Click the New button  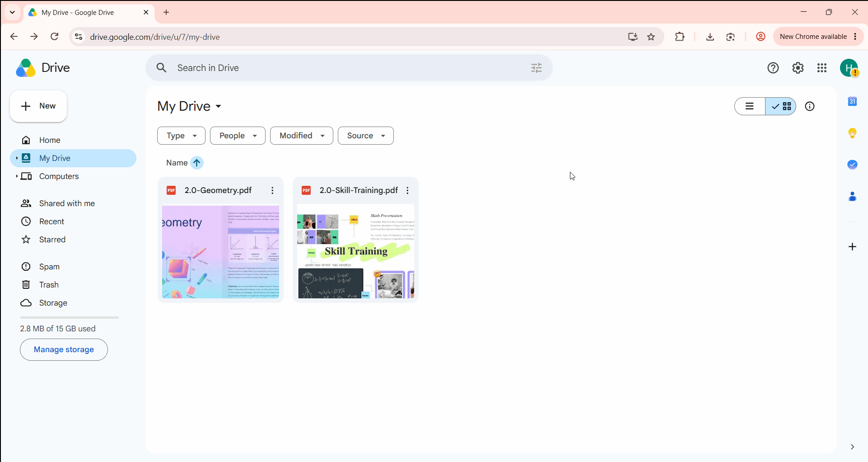click(38, 106)
